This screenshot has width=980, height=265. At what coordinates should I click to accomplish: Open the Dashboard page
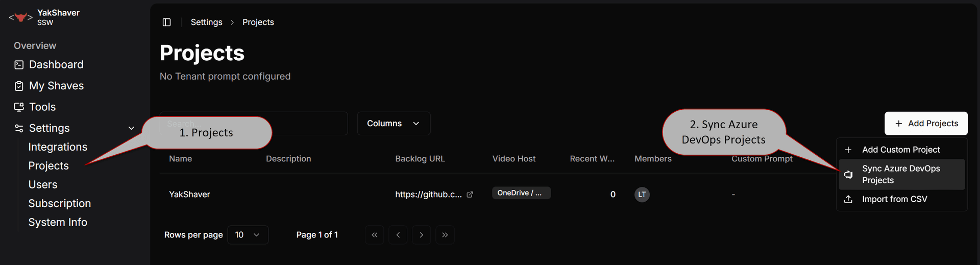(x=56, y=65)
